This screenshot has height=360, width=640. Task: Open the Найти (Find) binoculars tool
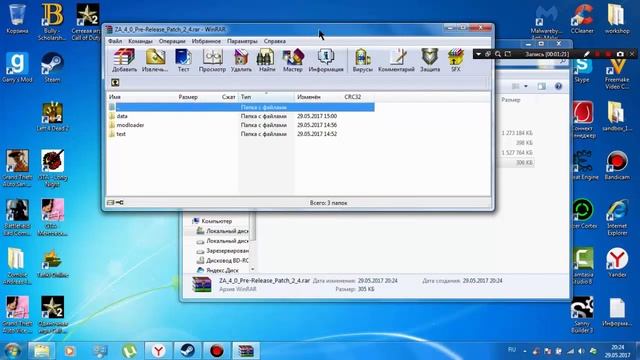point(267,60)
